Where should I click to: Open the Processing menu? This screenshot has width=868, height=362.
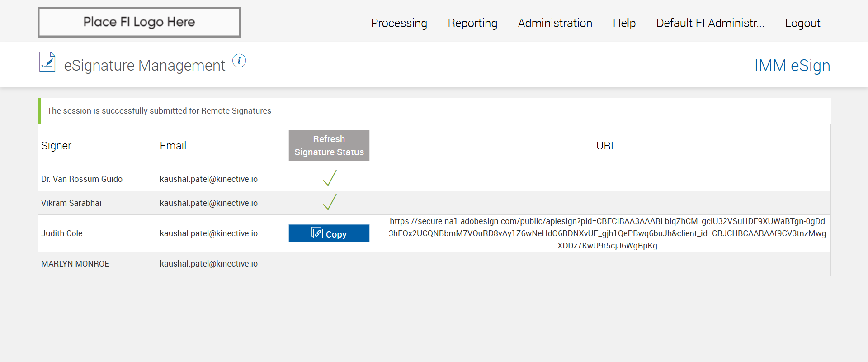(399, 23)
